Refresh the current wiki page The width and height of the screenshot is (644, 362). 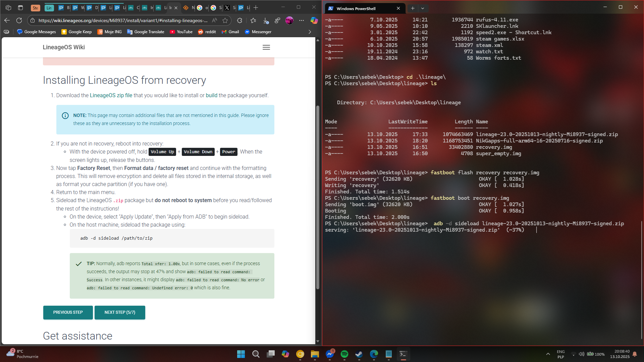19,20
